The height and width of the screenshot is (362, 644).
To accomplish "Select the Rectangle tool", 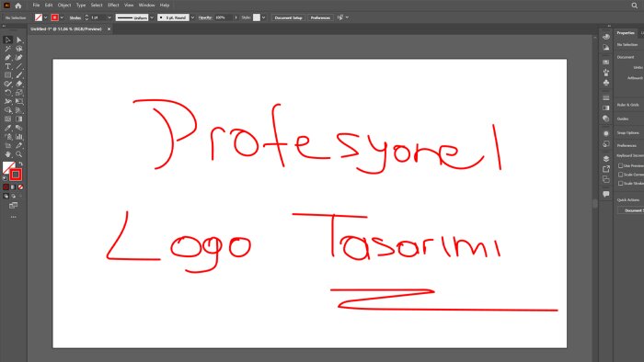I will coord(7,75).
